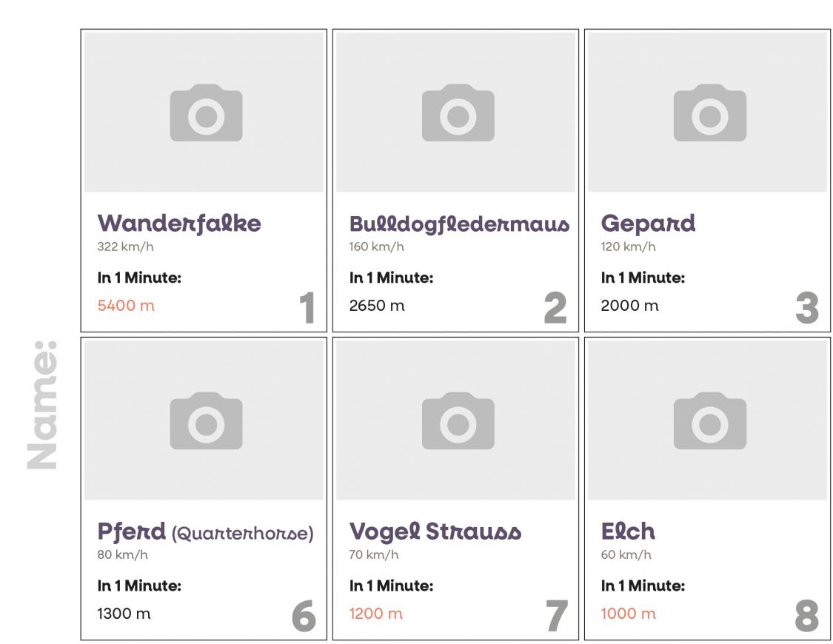833x644 pixels.
Task: Click the camera icon above Pferd
Action: [206, 420]
